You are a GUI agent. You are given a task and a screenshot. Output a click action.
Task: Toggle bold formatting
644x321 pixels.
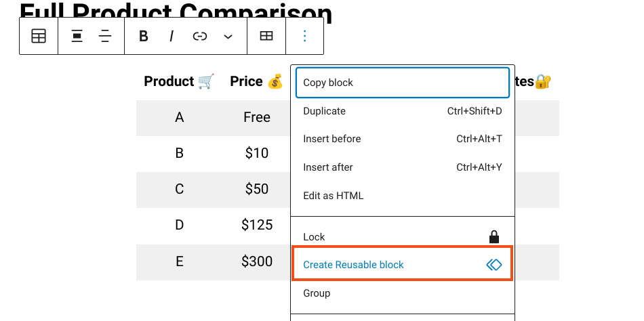[143, 36]
